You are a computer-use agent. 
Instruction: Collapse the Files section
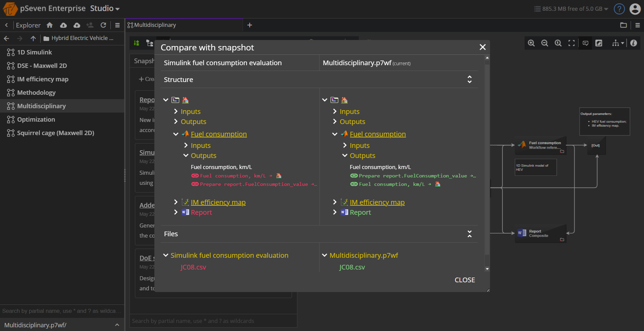469,234
